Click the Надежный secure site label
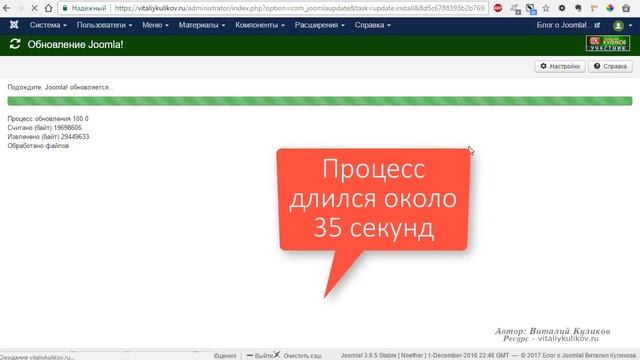640x360 pixels. coord(89,8)
